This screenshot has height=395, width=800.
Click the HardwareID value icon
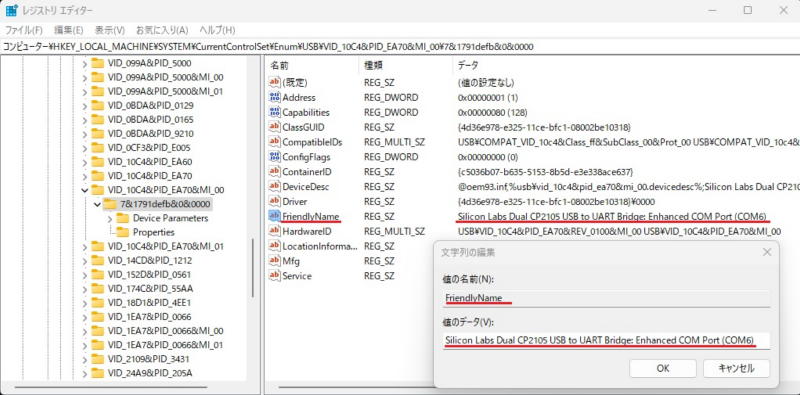click(x=274, y=231)
